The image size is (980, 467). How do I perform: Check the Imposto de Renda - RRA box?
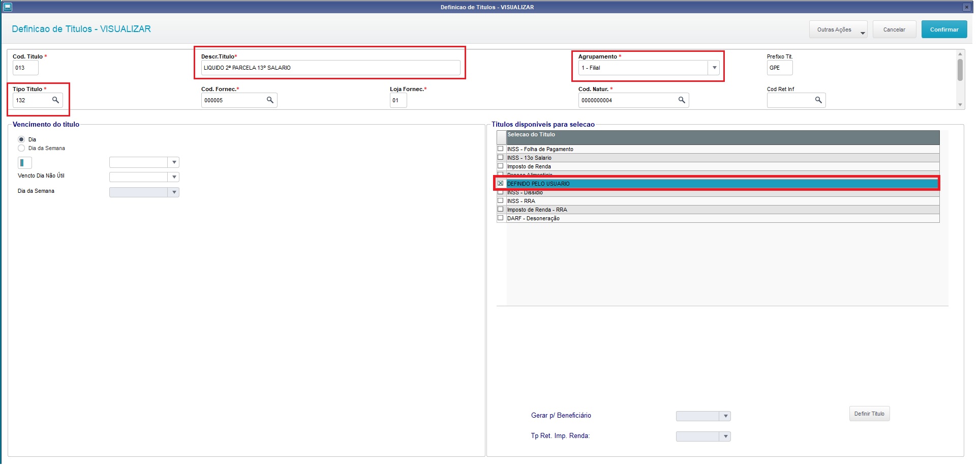coord(501,209)
